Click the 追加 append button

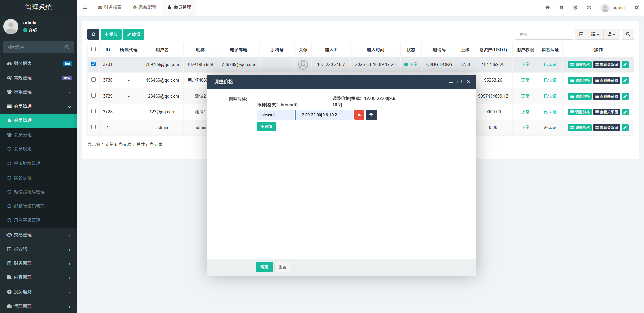266,127
